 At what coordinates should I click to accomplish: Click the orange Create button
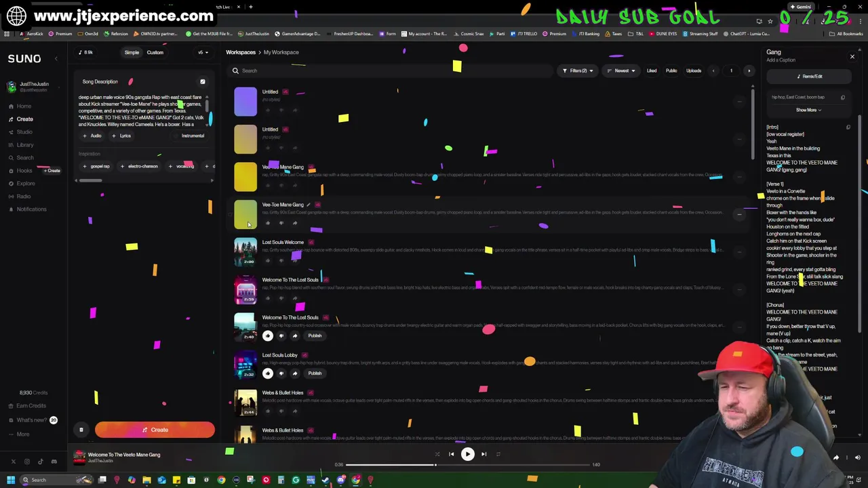(155, 430)
